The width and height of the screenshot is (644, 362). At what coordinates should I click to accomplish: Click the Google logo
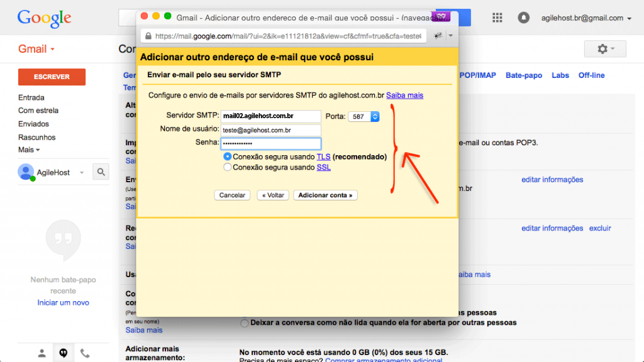(45, 18)
